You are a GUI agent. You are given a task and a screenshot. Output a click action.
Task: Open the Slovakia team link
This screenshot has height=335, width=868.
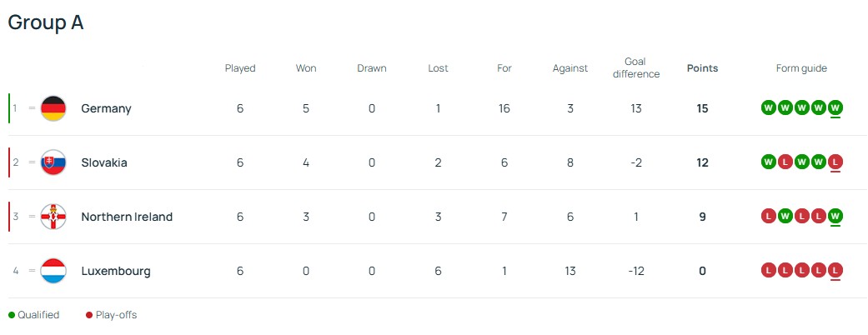104,162
